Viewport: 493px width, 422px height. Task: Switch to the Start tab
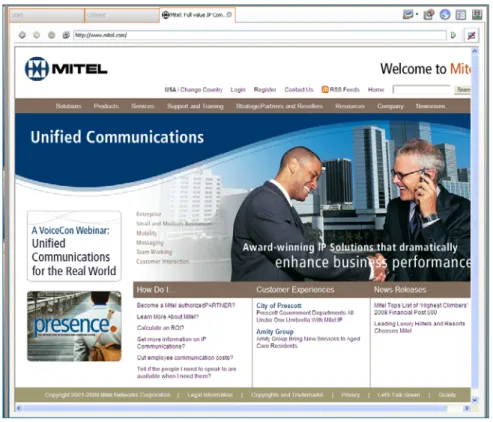pyautogui.click(x=47, y=15)
